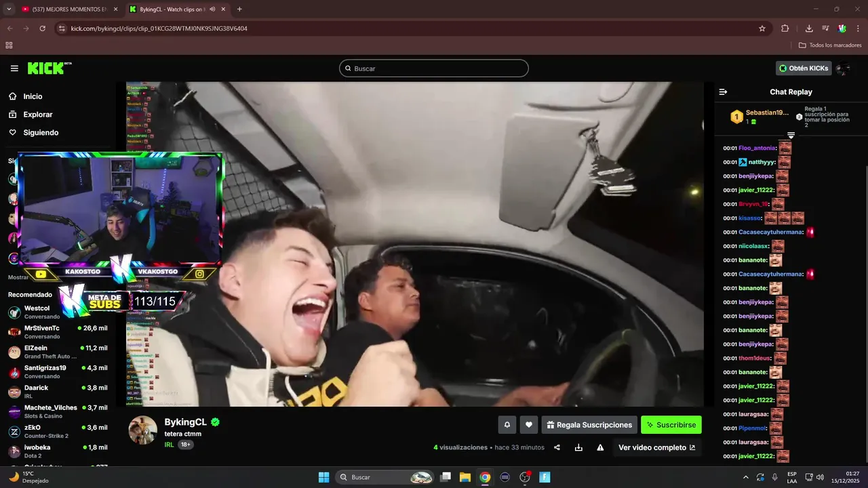Click the clip video player
Image resolution: width=868 pixels, height=488 pixels.
[415, 244]
